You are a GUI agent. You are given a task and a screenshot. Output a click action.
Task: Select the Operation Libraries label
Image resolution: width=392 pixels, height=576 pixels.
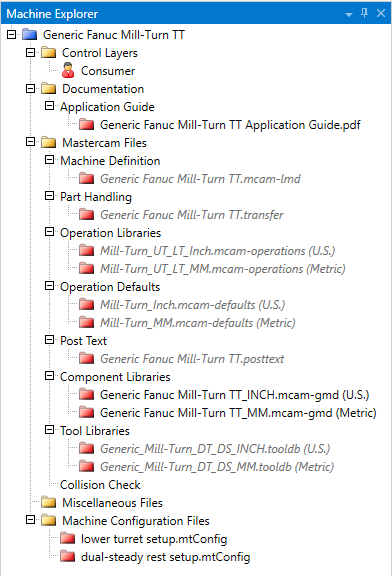[x=111, y=233]
